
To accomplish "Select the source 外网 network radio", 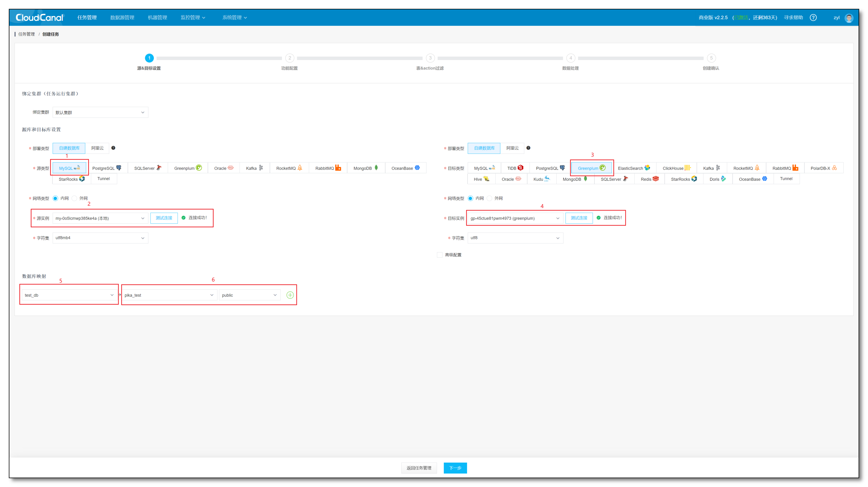I will 74,198.
